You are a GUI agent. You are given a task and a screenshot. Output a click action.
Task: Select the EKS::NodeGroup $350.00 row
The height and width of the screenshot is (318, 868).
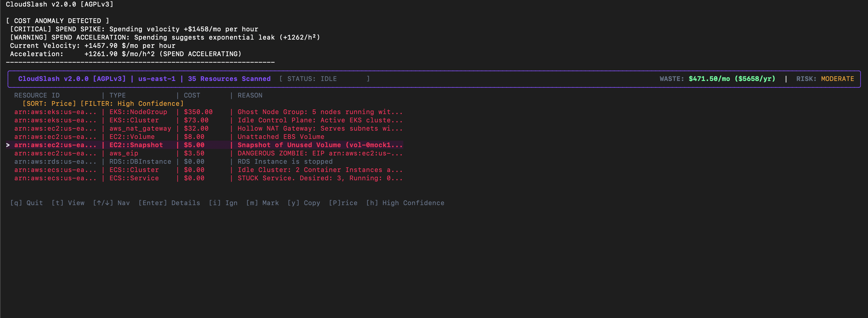click(208, 112)
